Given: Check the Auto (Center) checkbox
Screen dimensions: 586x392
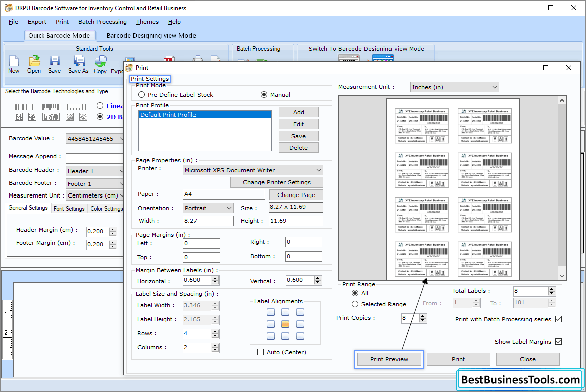Looking at the screenshot, I should click(x=260, y=352).
